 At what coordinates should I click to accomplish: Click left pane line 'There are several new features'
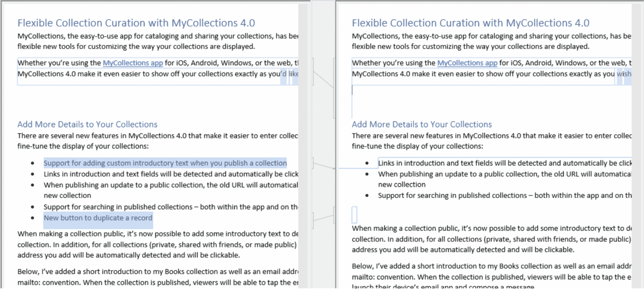coord(158,135)
